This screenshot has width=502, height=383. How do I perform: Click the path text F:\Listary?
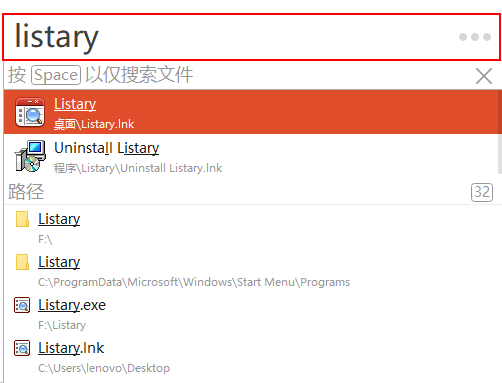tap(62, 325)
